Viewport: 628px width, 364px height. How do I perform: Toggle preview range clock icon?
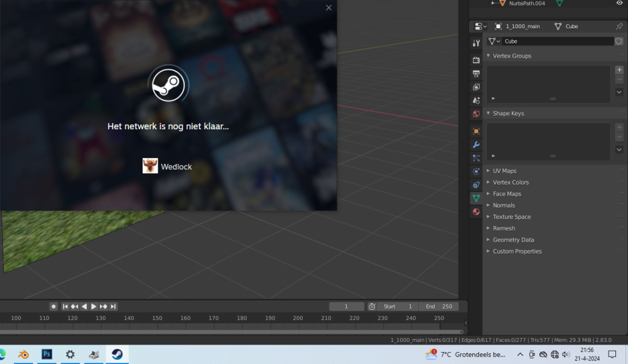(x=372, y=307)
